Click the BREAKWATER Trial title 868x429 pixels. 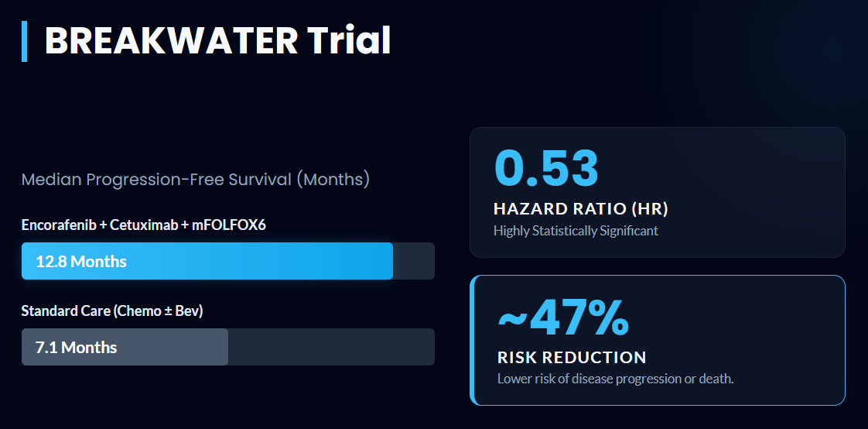pyautogui.click(x=217, y=41)
